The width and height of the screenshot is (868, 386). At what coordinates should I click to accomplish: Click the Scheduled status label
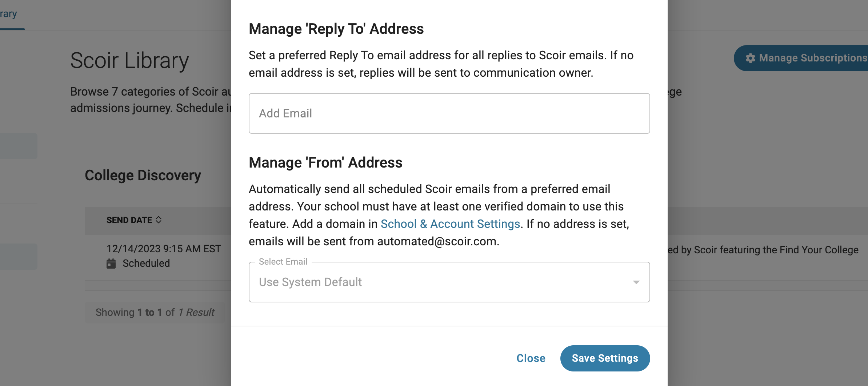click(146, 263)
